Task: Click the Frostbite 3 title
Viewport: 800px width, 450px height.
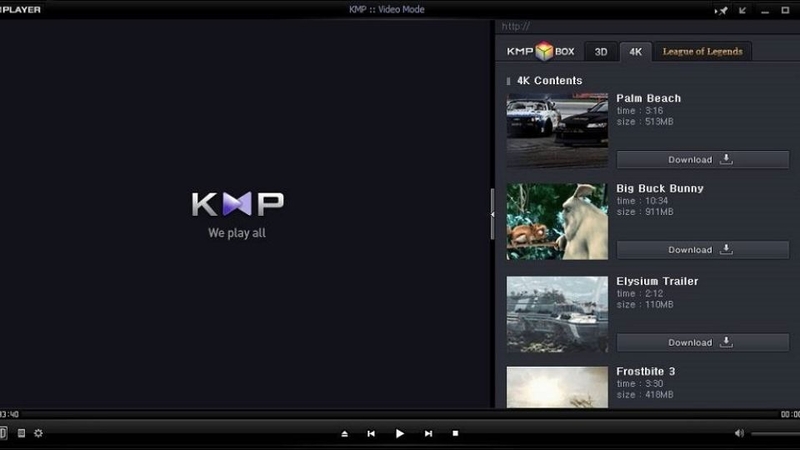Action: coord(645,371)
